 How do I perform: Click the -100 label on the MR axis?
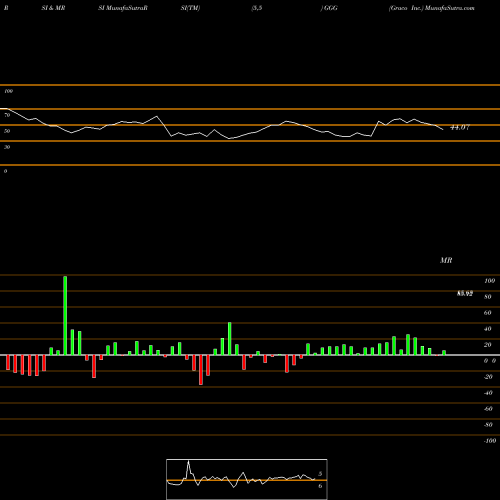coord(490,441)
